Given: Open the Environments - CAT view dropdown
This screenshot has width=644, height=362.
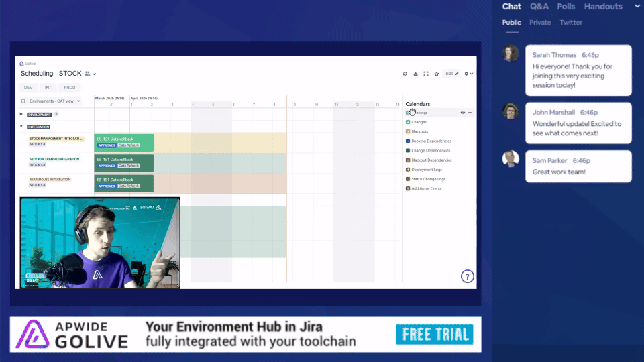Looking at the screenshot, I should point(54,101).
